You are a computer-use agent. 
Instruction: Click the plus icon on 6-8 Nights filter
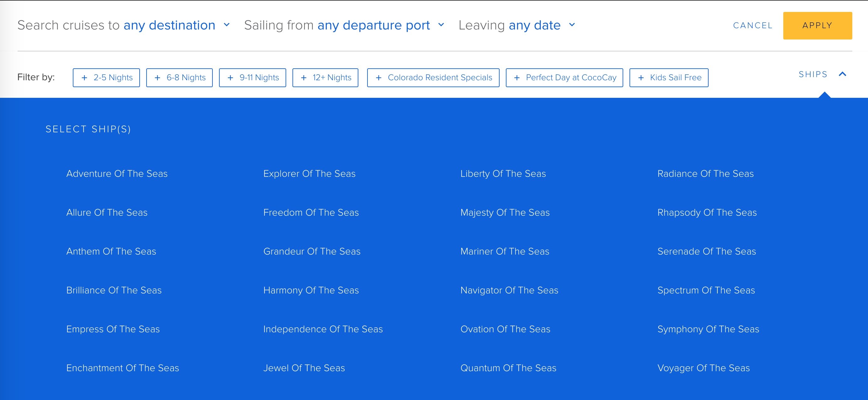pyautogui.click(x=157, y=78)
